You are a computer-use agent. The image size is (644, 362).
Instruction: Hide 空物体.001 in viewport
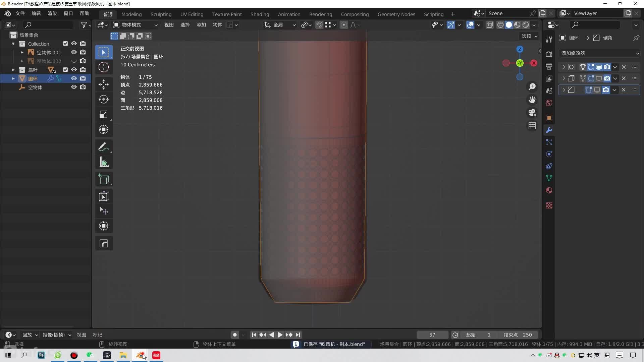pyautogui.click(x=74, y=52)
